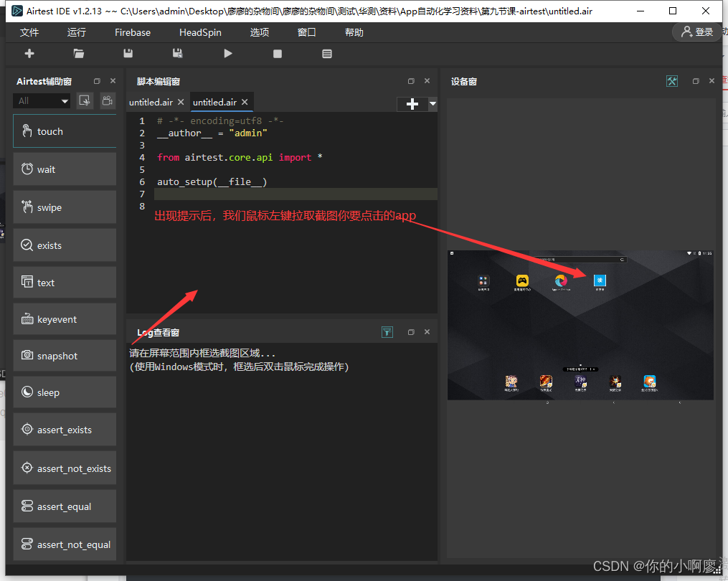Image resolution: width=728 pixels, height=581 pixels.
Task: Click the Save As toolbar icon
Action: (x=177, y=54)
